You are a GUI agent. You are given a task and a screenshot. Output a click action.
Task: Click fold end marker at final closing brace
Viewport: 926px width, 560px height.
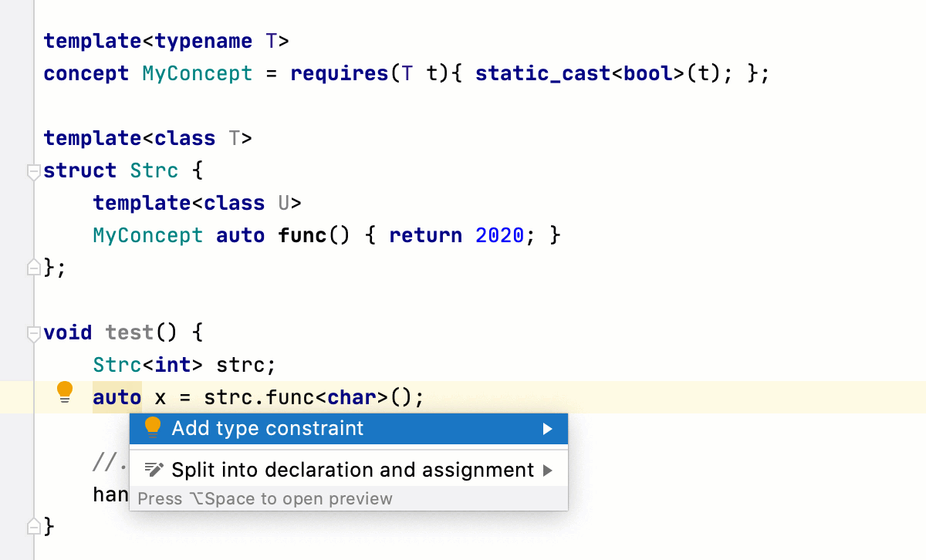[x=33, y=527]
